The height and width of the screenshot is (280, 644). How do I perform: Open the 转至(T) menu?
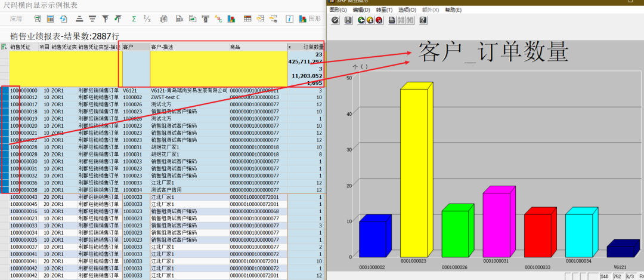(384, 10)
